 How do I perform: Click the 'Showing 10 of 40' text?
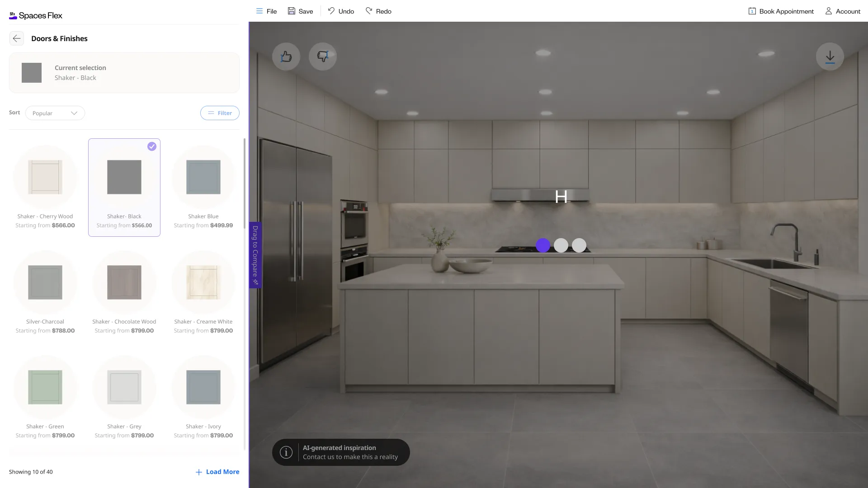[31, 472]
